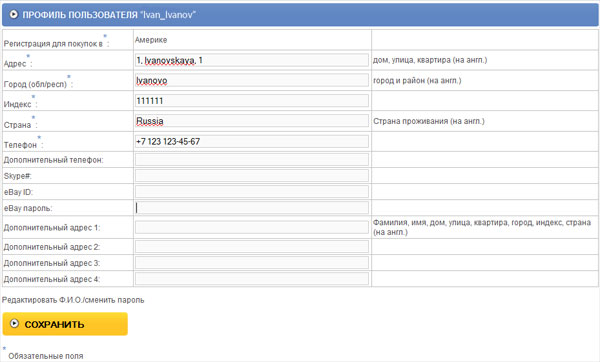The image size is (600, 362).
Task: Click the hint starting 'Фамилия, имя, дом'
Action: tap(482, 227)
